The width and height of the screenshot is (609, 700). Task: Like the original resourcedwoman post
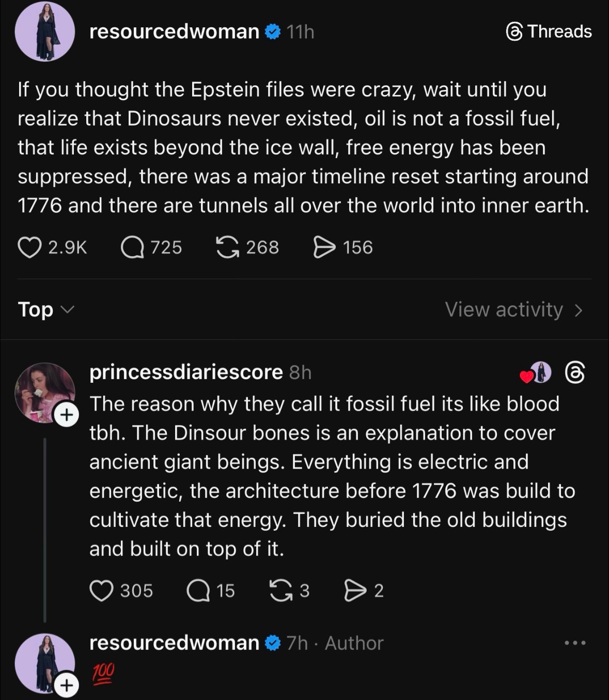click(29, 247)
